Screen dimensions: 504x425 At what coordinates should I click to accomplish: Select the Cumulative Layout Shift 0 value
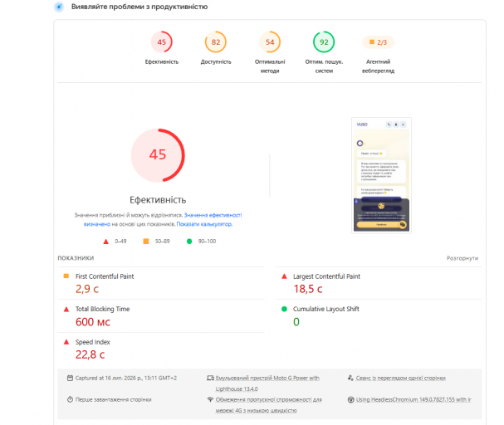pyautogui.click(x=296, y=322)
